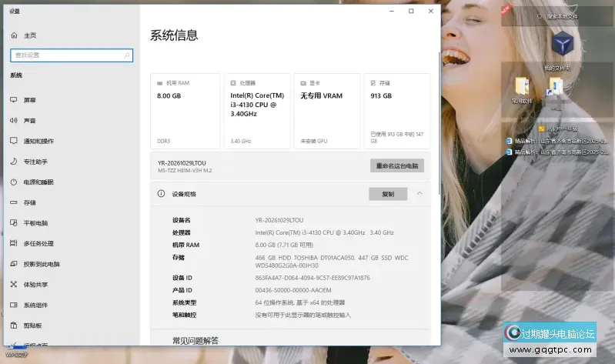Open the 多任务处理 multitasking item
Viewport: 615px width, 364px height.
(x=32, y=243)
